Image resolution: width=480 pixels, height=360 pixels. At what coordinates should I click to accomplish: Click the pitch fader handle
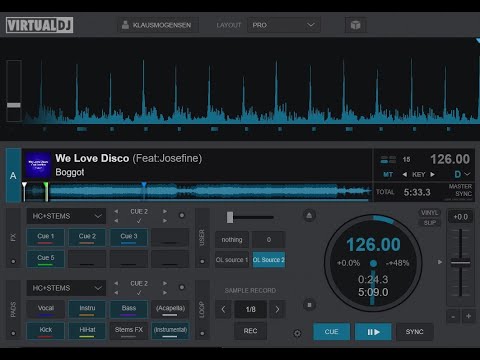(461, 262)
